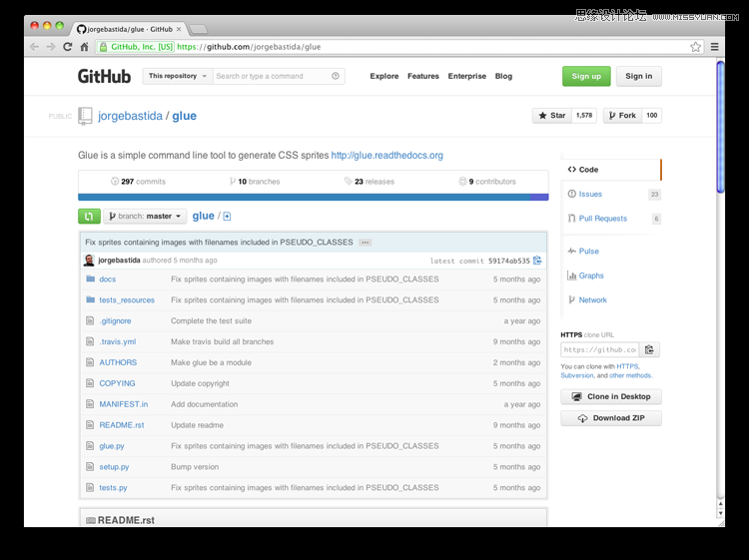Image resolution: width=749 pixels, height=560 pixels.
Task: Click the page vertical scrollbar thumb
Action: tap(720, 127)
